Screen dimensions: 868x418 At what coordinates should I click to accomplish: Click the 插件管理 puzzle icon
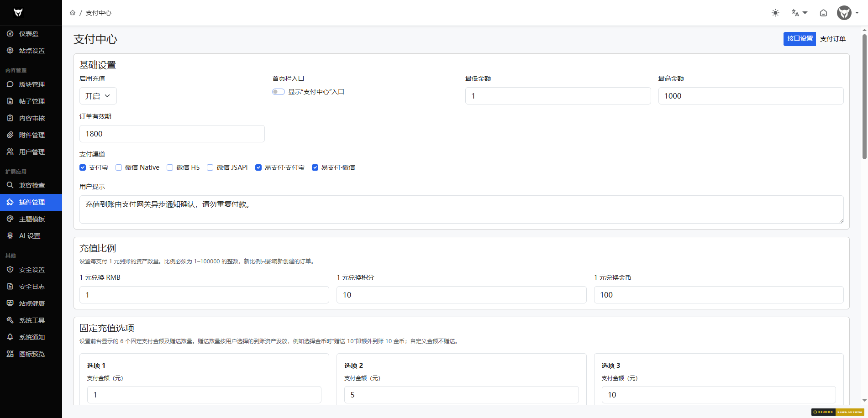point(10,202)
